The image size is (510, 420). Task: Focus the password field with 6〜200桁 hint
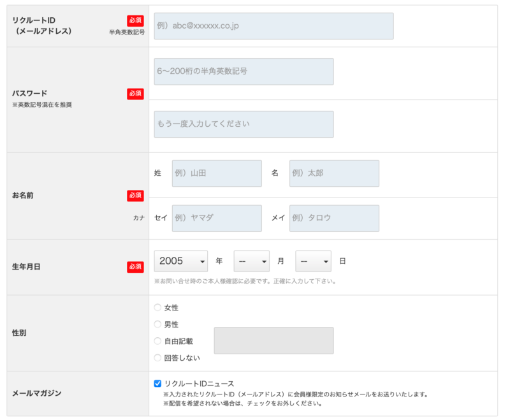click(x=244, y=71)
